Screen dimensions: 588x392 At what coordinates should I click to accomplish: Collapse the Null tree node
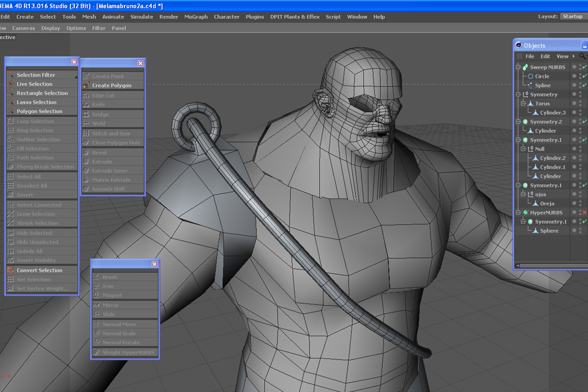524,149
